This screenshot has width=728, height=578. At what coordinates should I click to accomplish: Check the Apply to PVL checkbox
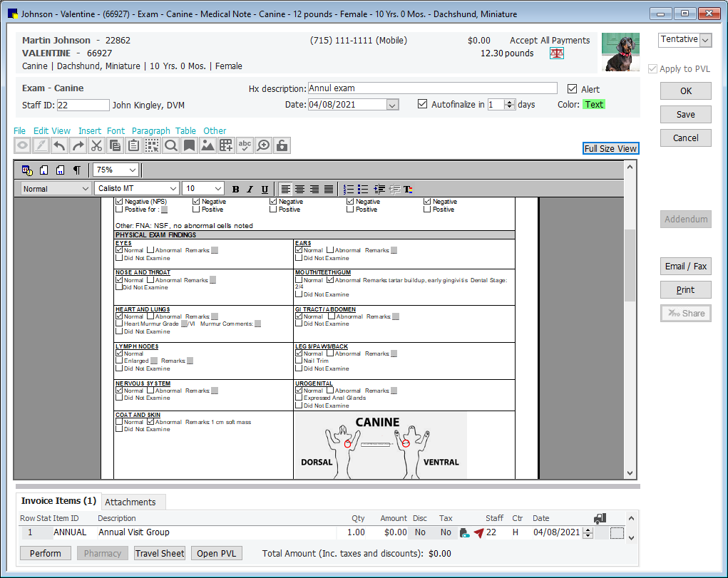coord(651,68)
